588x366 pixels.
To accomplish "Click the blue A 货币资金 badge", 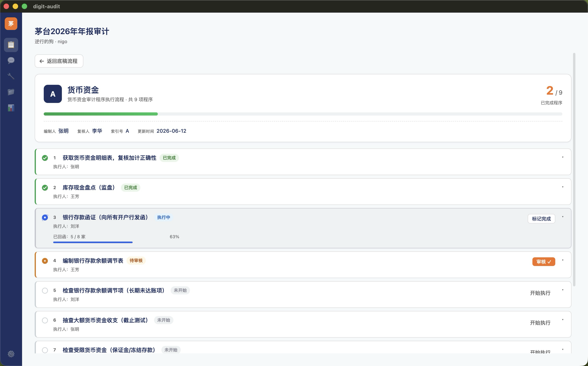I will point(53,94).
